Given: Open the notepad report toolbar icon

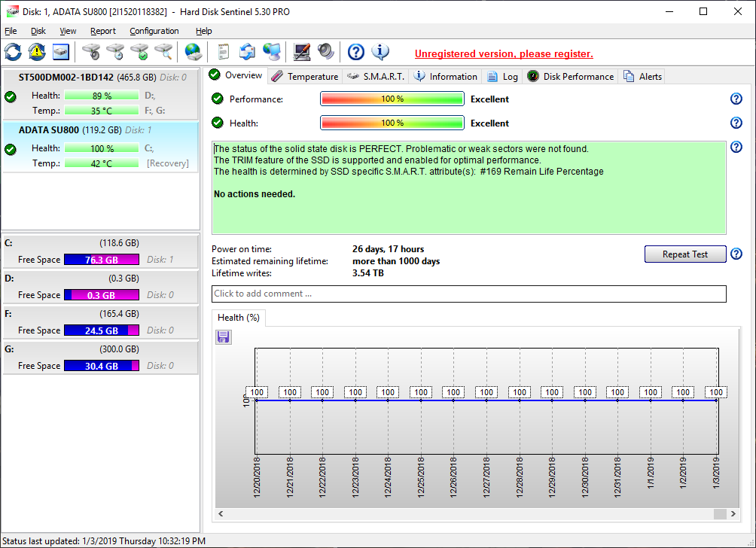Looking at the screenshot, I should [223, 52].
